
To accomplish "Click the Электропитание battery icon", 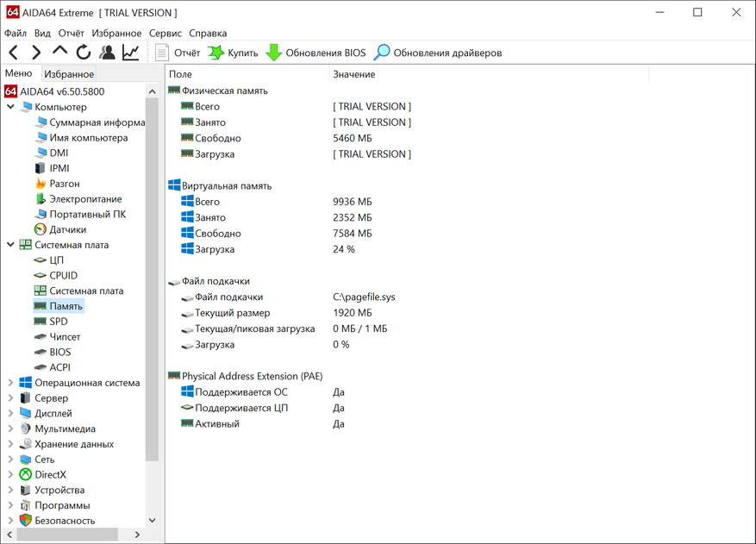I will [x=41, y=198].
